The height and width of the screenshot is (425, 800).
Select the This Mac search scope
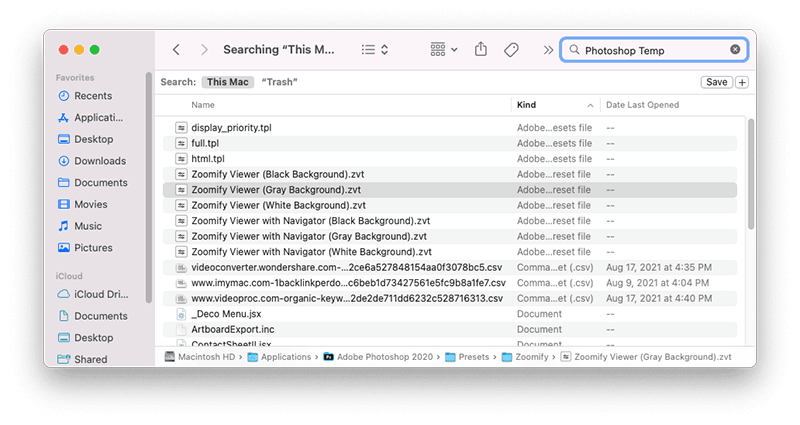(x=228, y=82)
